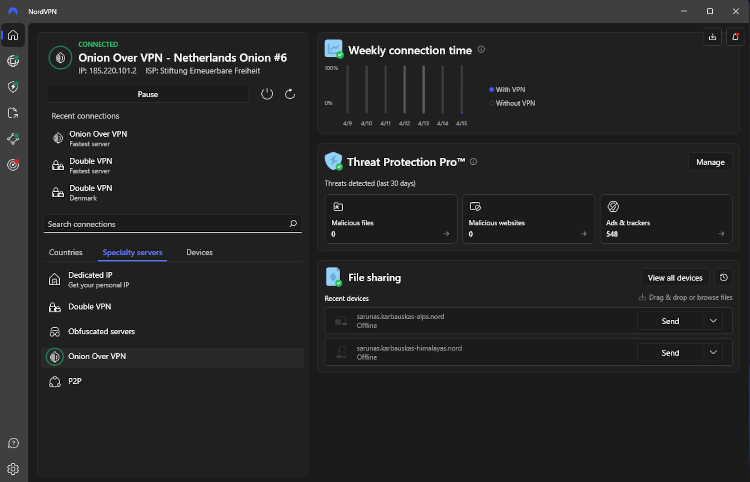Expand Send options for the alps.nord device
750x482 pixels.
(x=713, y=321)
